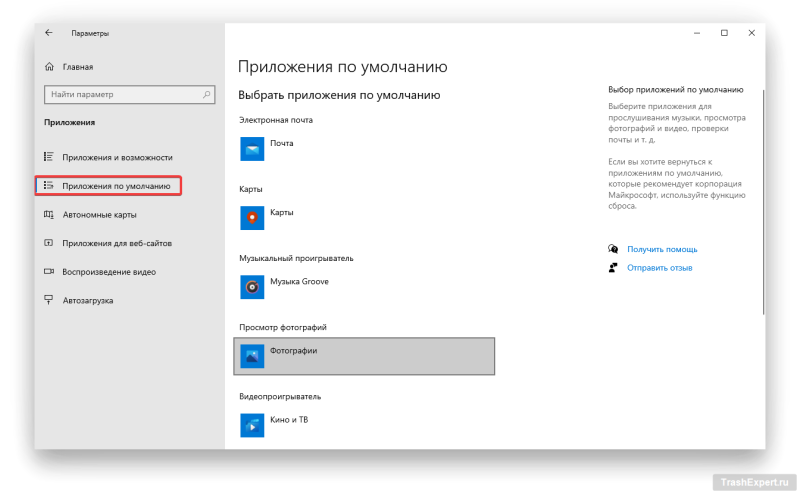
Task: Click the Почта mail app icon
Action: pyautogui.click(x=252, y=149)
